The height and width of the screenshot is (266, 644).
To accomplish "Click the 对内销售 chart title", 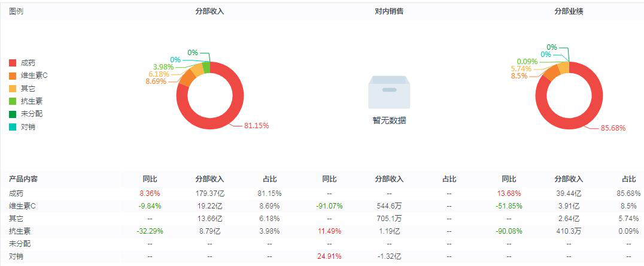I will click(389, 11).
